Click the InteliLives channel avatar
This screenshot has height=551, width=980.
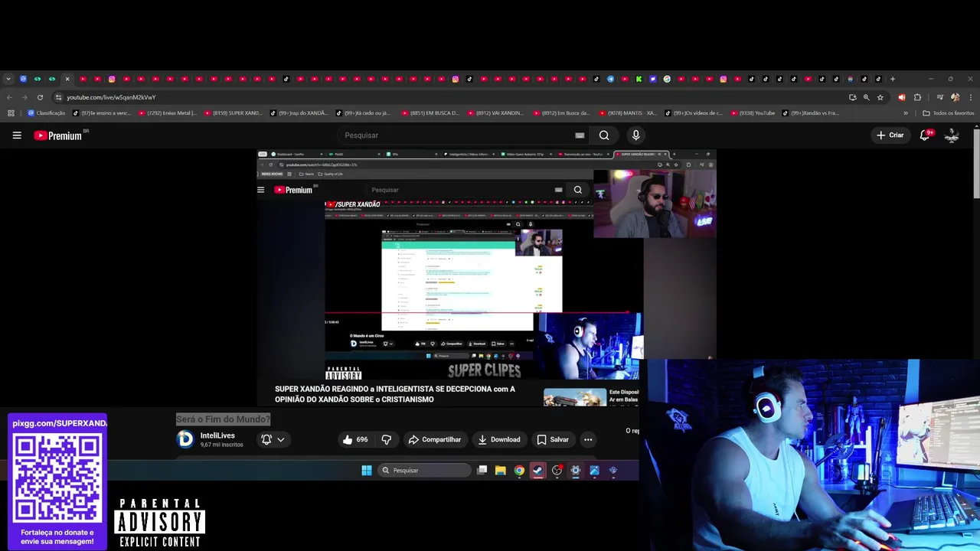coord(185,439)
